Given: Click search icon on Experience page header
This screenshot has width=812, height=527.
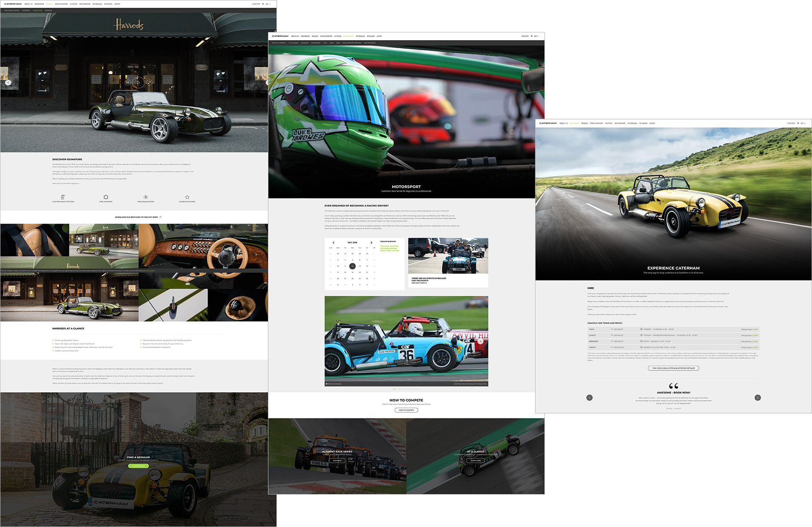Looking at the screenshot, I should pos(798,123).
